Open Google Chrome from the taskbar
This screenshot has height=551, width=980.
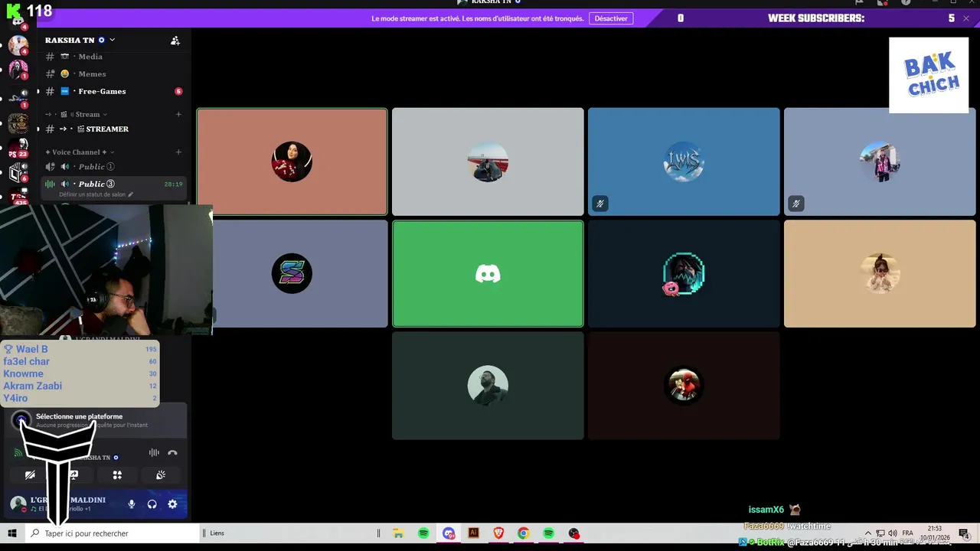coord(523,533)
